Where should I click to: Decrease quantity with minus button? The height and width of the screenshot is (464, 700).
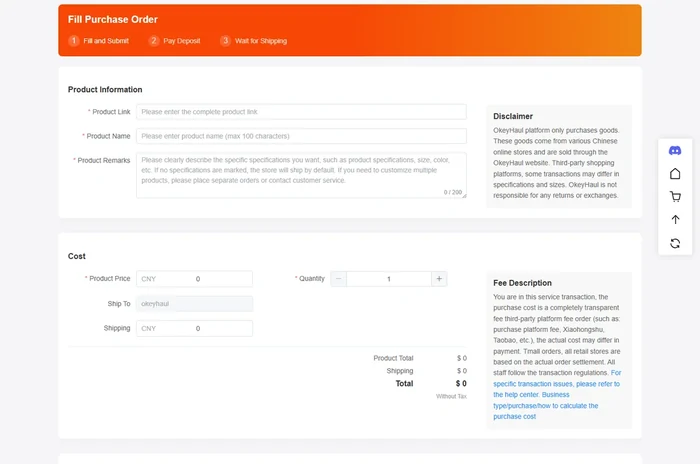338,279
